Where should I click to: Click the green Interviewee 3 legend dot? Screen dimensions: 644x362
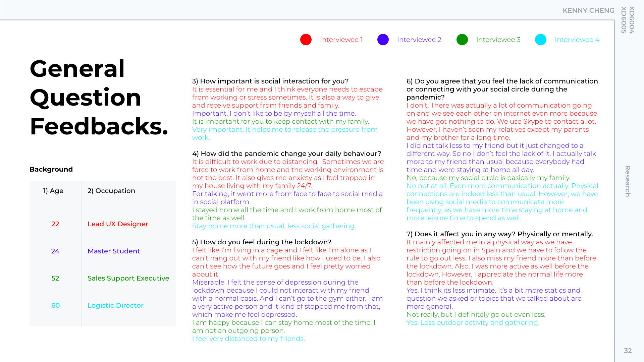click(x=462, y=40)
